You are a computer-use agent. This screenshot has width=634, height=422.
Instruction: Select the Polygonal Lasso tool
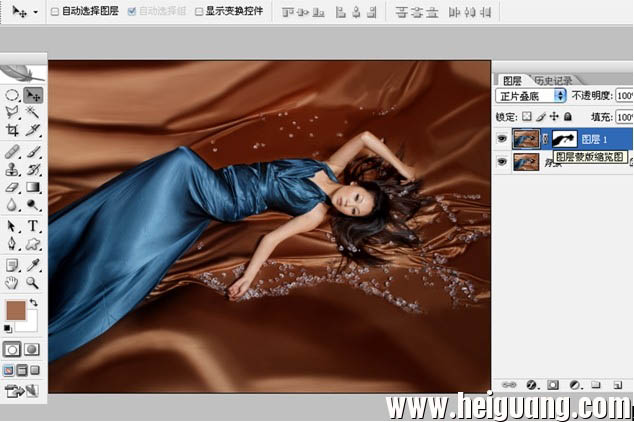click(x=12, y=112)
